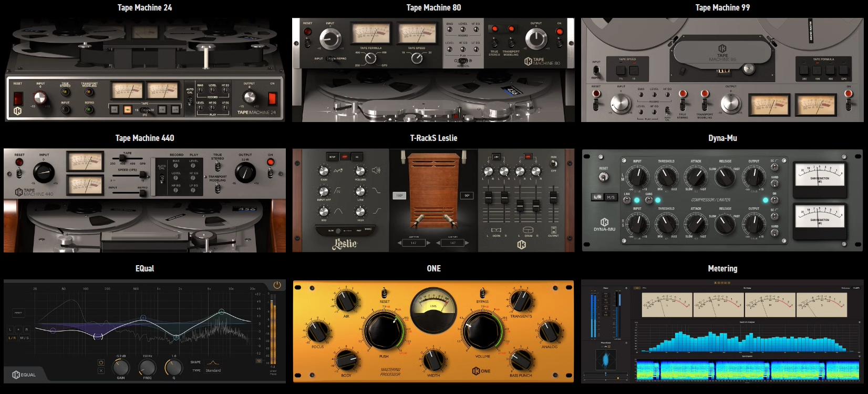Click the Leslie horn mixer icon

coord(496,230)
